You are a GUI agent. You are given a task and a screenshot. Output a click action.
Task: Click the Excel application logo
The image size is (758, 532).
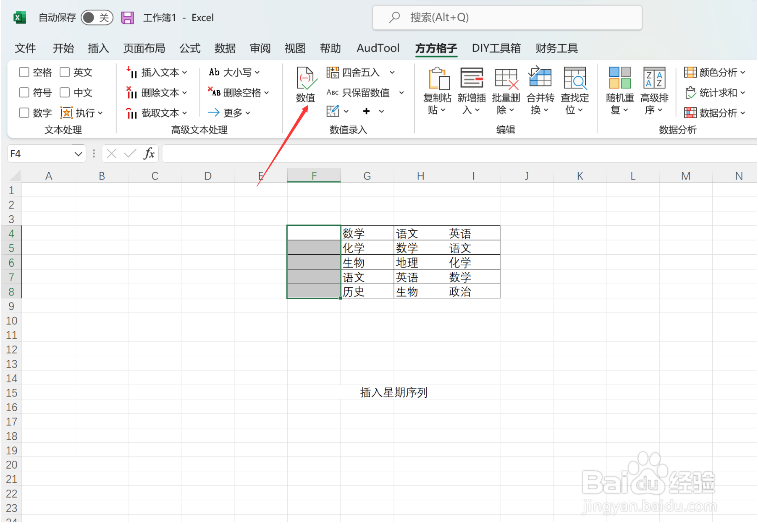click(x=19, y=18)
